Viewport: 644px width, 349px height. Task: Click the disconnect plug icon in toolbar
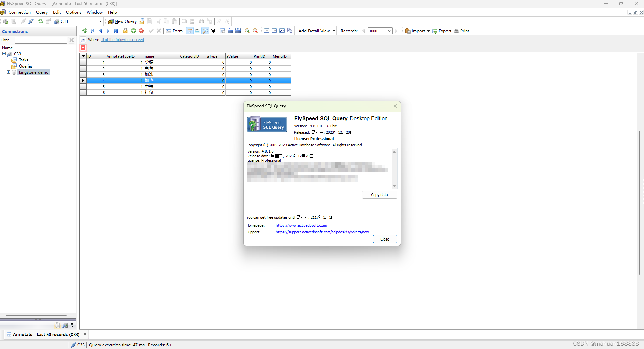(31, 21)
